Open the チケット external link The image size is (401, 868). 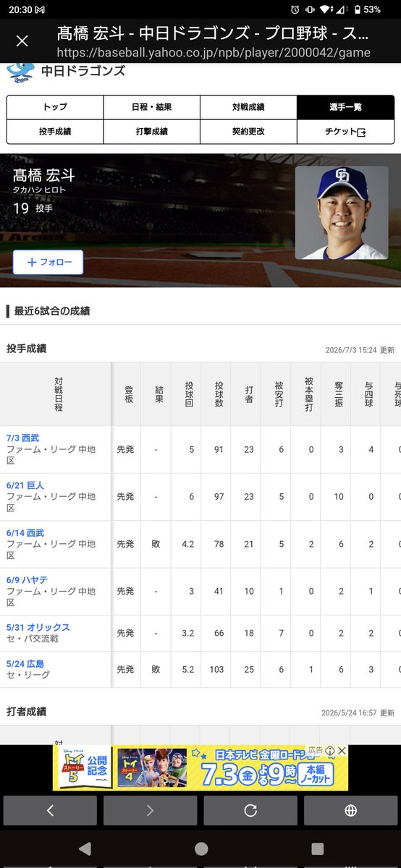coord(345,132)
